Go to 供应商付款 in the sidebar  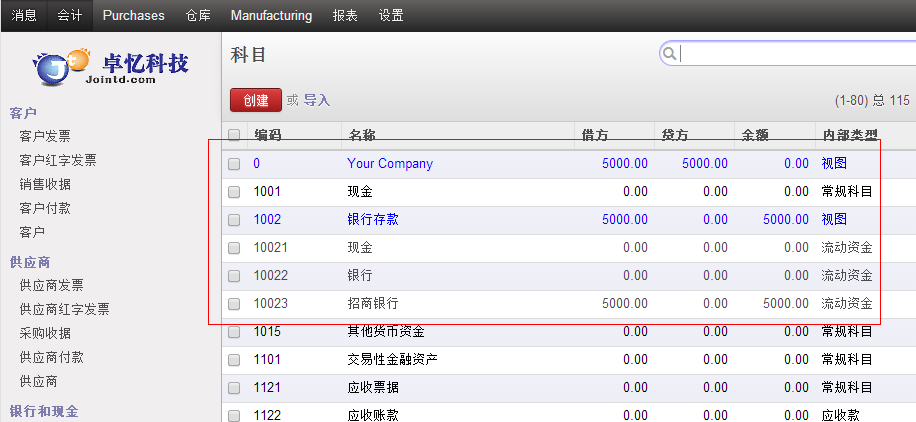51,357
